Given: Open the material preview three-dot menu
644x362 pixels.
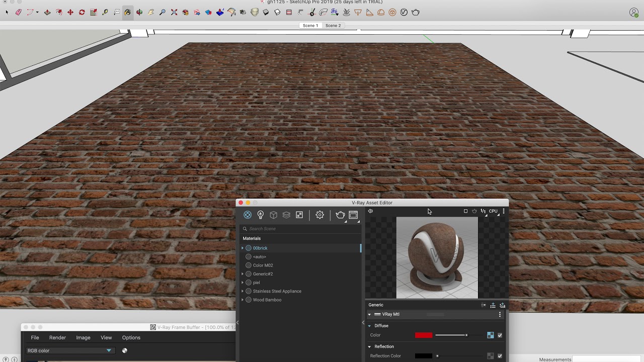Looking at the screenshot, I should tap(504, 211).
